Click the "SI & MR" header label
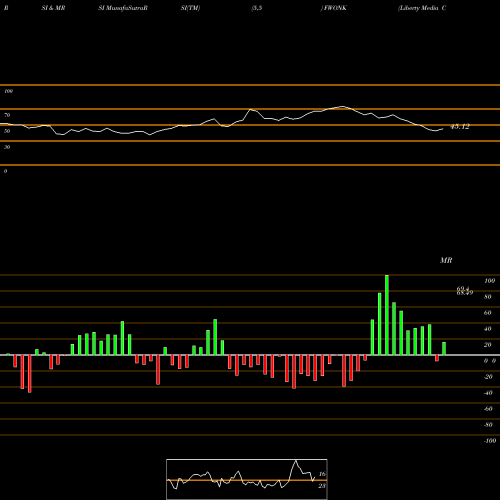 tap(53, 8)
